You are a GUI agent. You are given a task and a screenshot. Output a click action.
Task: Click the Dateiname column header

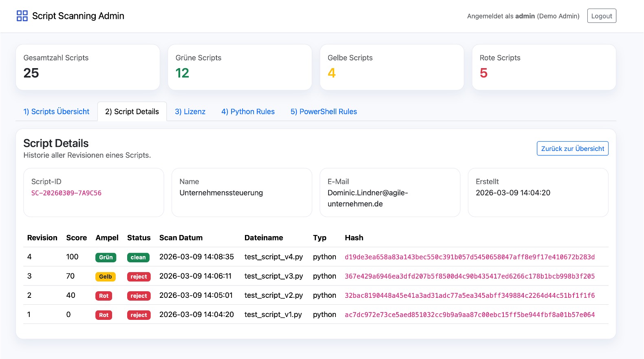pyautogui.click(x=264, y=238)
